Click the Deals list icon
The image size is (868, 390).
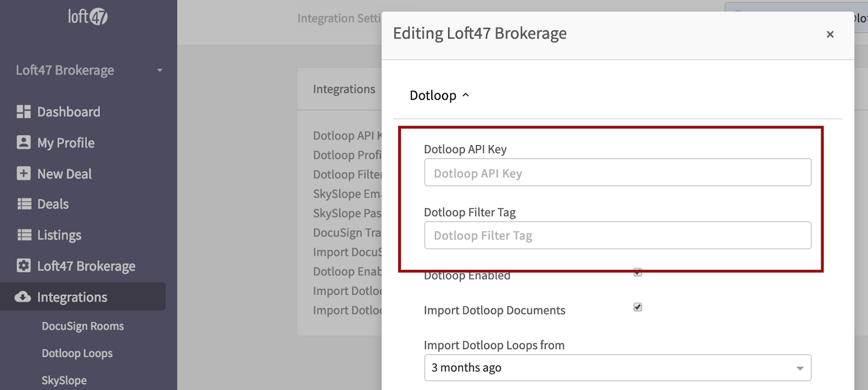click(x=24, y=204)
